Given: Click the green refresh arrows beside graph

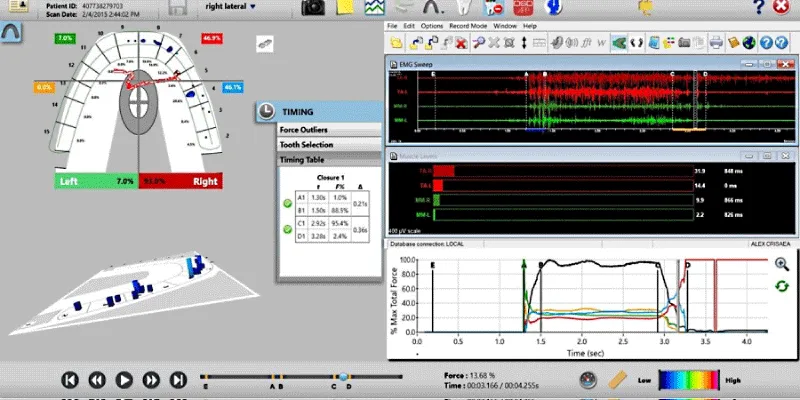Looking at the screenshot, I should [x=782, y=286].
